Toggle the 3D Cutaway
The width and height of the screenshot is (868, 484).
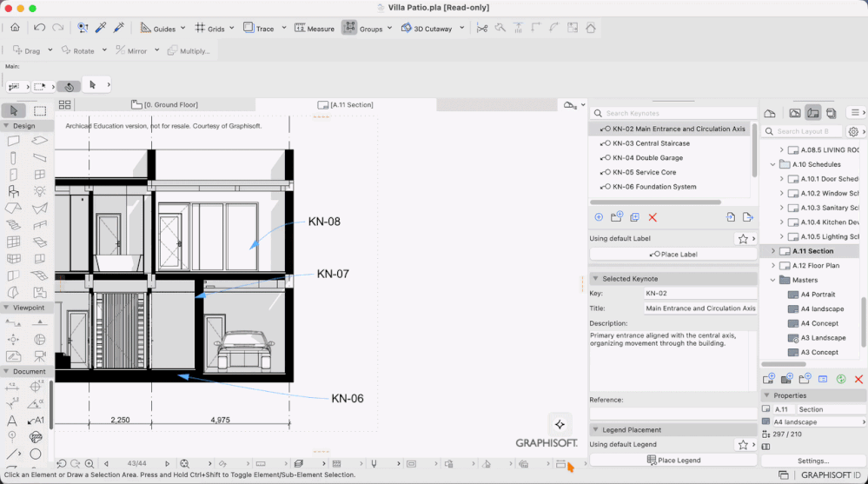point(427,29)
